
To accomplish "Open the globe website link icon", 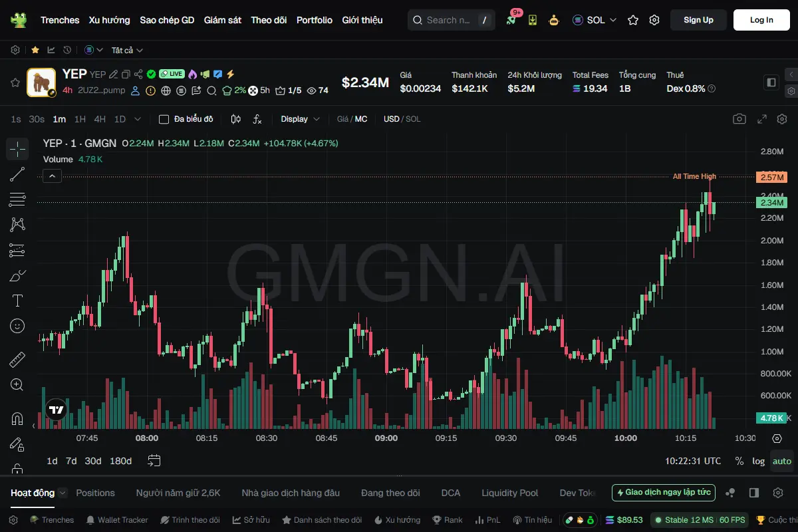I will (x=166, y=90).
